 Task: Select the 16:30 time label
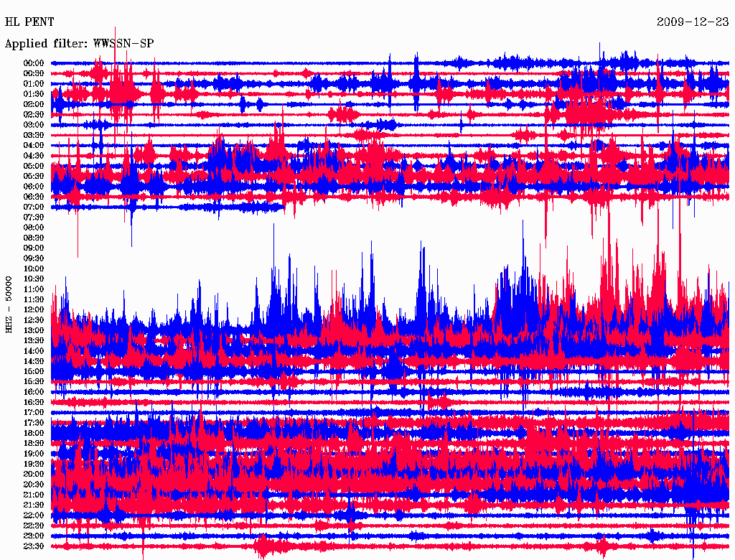[x=34, y=402]
